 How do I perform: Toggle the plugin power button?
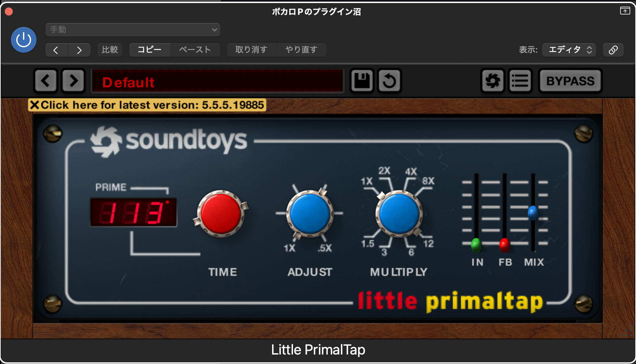(24, 40)
